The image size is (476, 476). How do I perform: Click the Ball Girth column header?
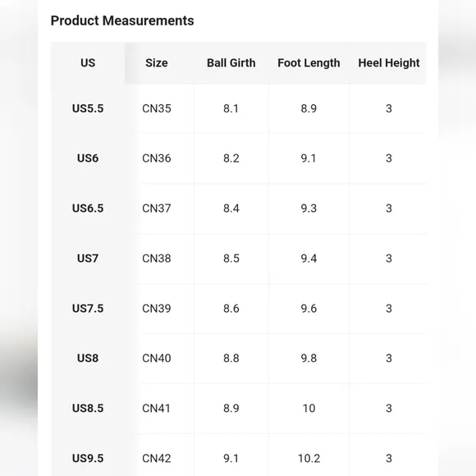(x=231, y=63)
